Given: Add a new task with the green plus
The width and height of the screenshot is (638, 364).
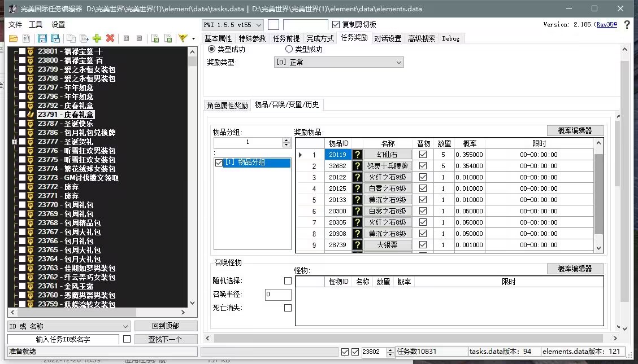Looking at the screenshot, I should point(97,38).
